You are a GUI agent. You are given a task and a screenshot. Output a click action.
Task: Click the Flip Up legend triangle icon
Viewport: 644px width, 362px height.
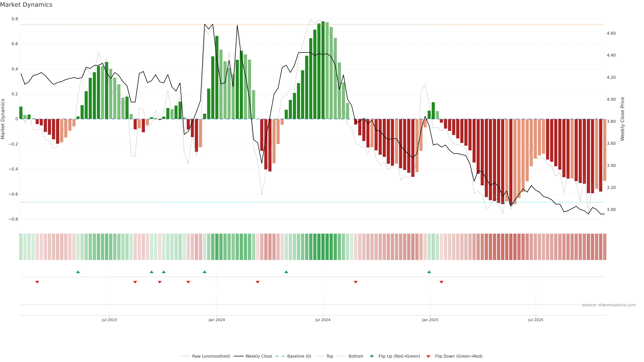click(x=372, y=356)
